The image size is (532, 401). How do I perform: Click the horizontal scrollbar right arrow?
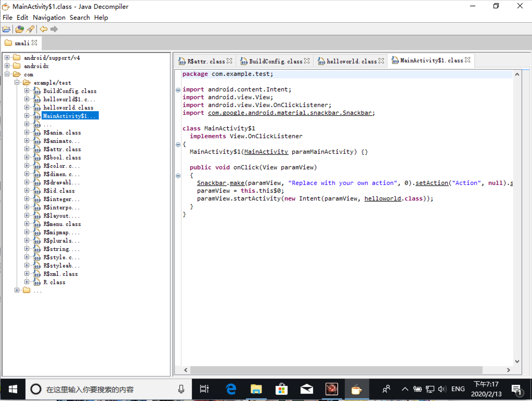point(508,370)
